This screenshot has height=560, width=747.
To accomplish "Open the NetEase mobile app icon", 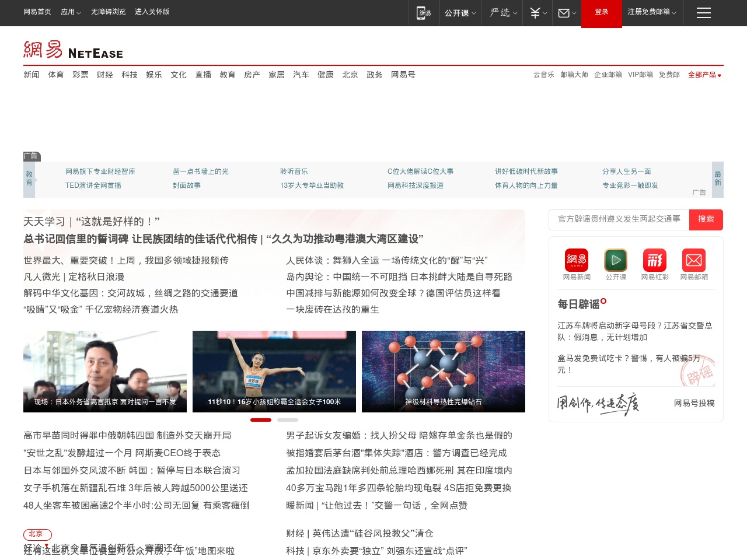I will coord(424,13).
